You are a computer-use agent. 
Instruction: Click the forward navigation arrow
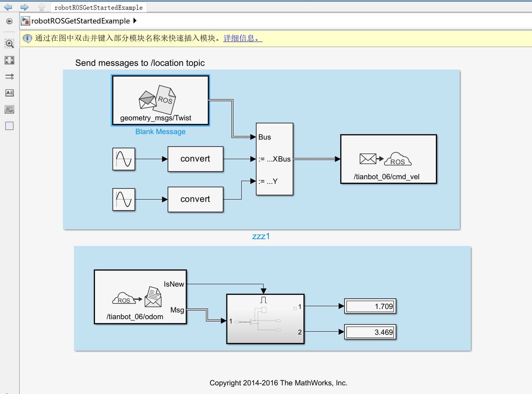(24, 7)
